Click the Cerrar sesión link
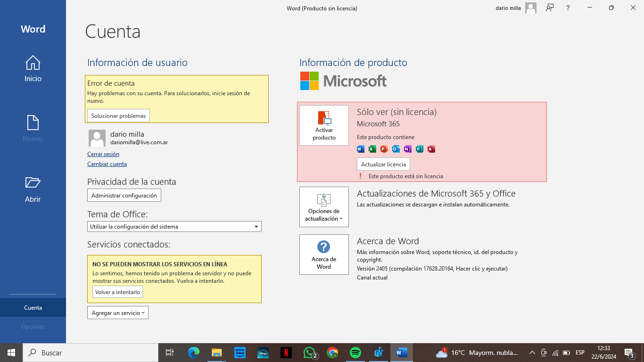The height and width of the screenshot is (362, 644). [103, 154]
